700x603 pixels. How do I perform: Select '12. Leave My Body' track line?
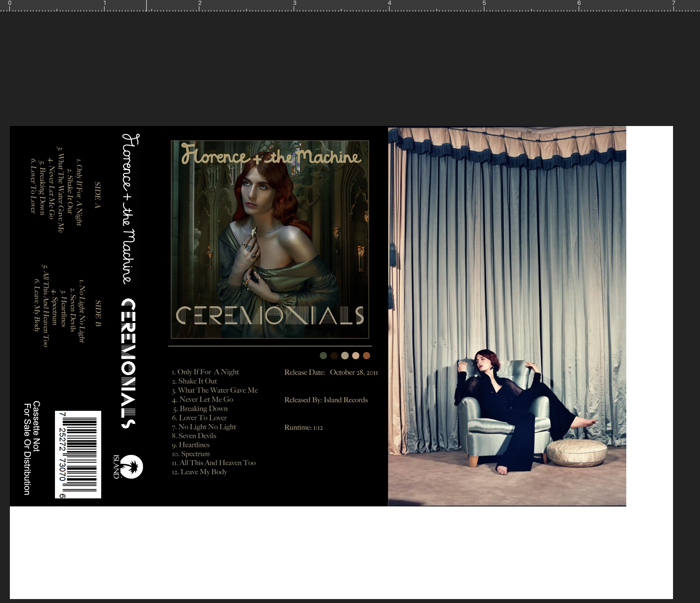click(x=200, y=472)
